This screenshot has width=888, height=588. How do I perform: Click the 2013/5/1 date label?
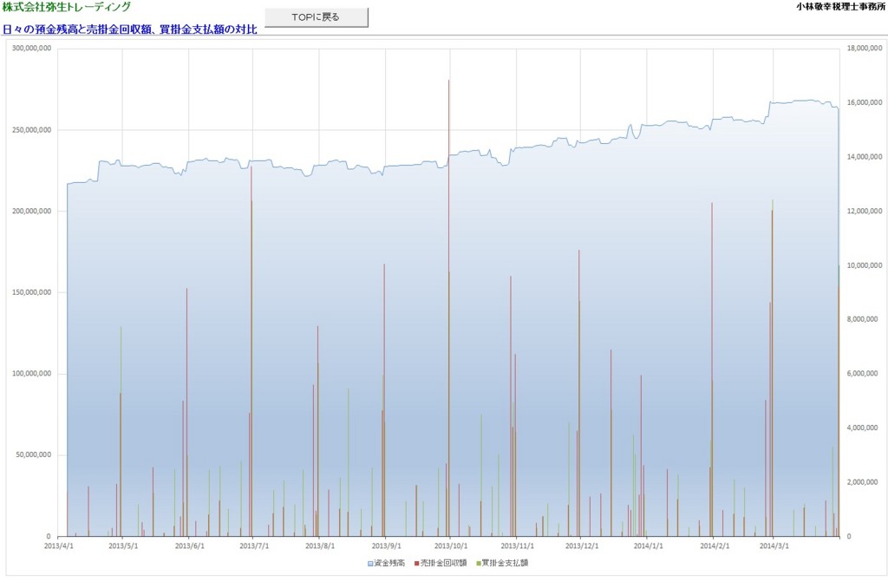point(123,546)
